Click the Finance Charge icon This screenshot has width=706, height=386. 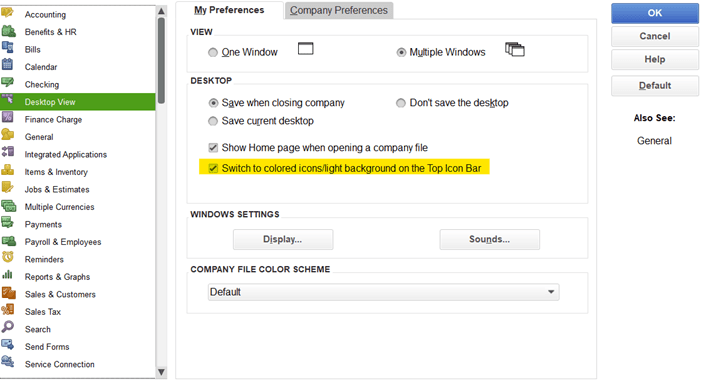8,117
